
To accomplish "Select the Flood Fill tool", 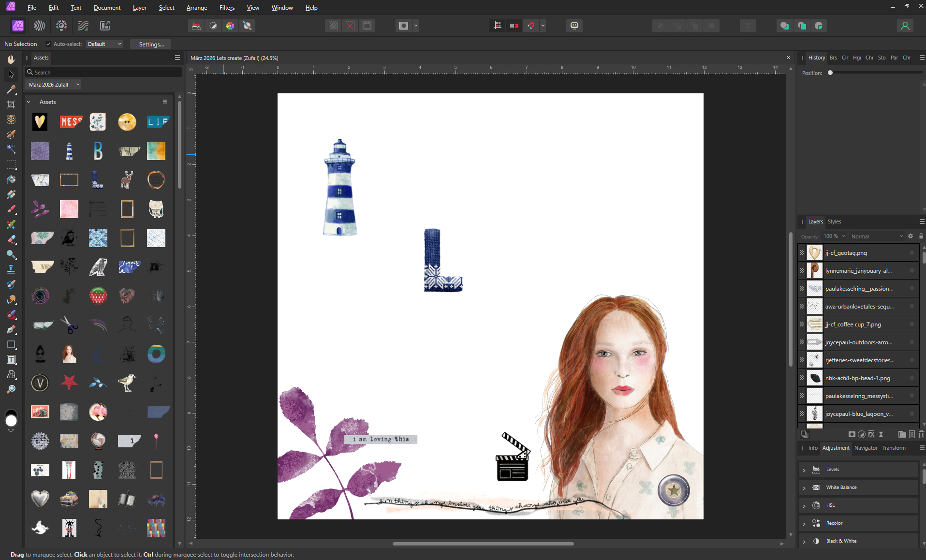I will [x=11, y=179].
